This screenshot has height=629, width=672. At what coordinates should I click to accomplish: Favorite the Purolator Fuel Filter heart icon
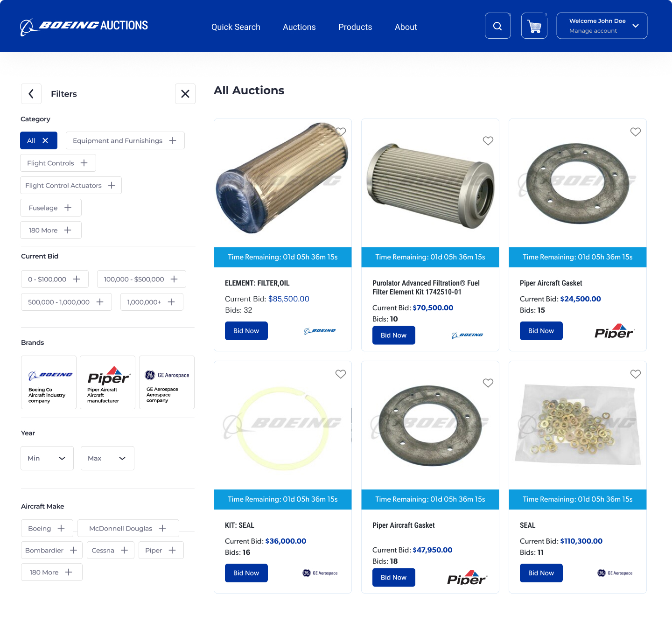[488, 141]
